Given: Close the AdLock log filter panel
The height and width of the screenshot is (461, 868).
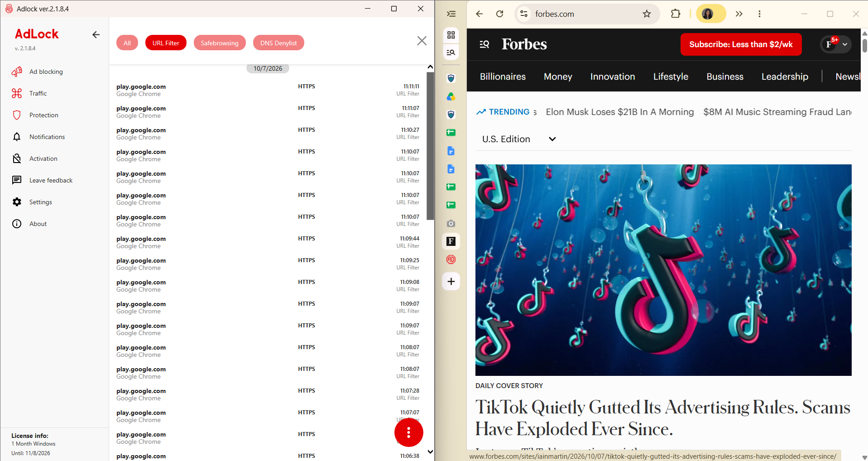Looking at the screenshot, I should point(422,41).
